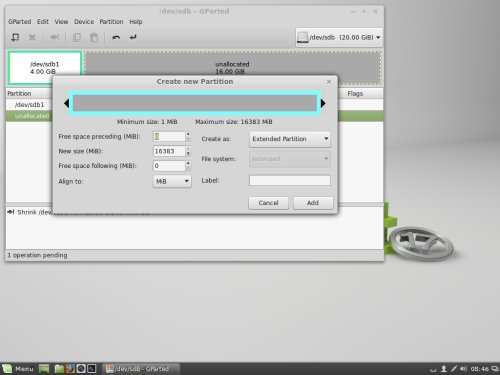The image size is (500, 375).
Task: Open the Edit menu
Action: coord(43,22)
